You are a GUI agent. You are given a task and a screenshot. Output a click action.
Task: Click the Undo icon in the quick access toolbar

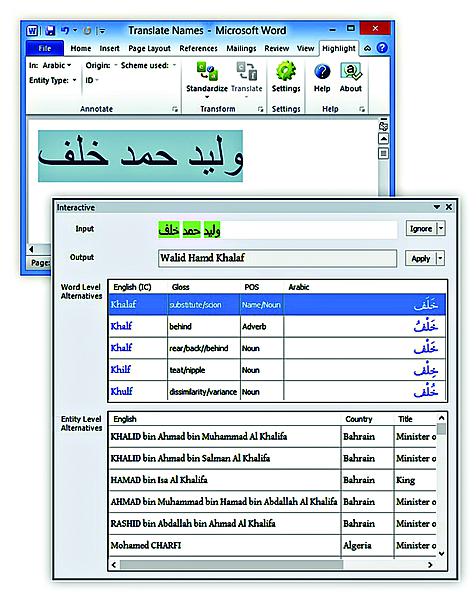65,30
